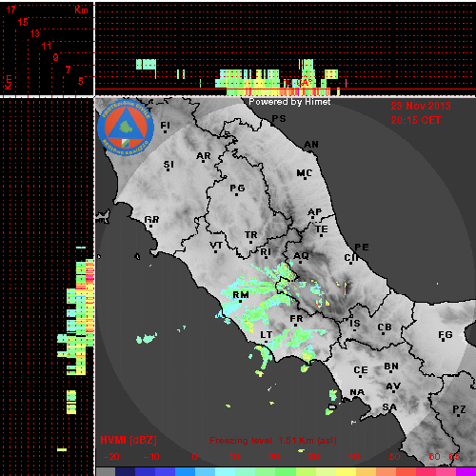
Task: Select the AQ city label
Action: [301, 256]
